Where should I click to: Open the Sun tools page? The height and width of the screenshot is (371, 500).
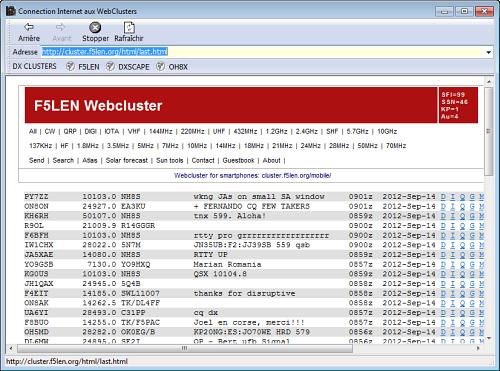coord(170,160)
